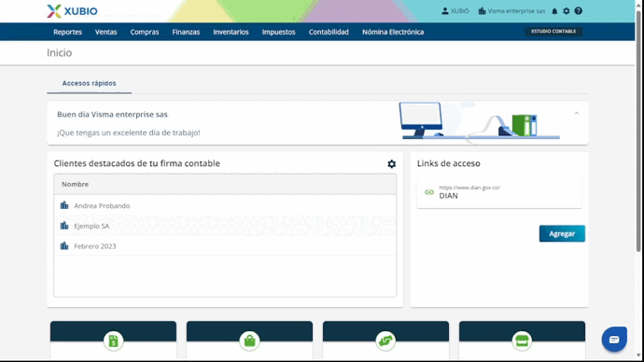
Task: Open the Ventas menu
Action: 106,32
